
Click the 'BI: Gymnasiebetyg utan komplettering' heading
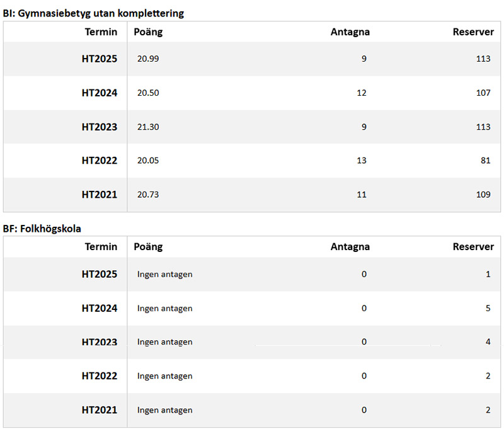[x=94, y=13]
